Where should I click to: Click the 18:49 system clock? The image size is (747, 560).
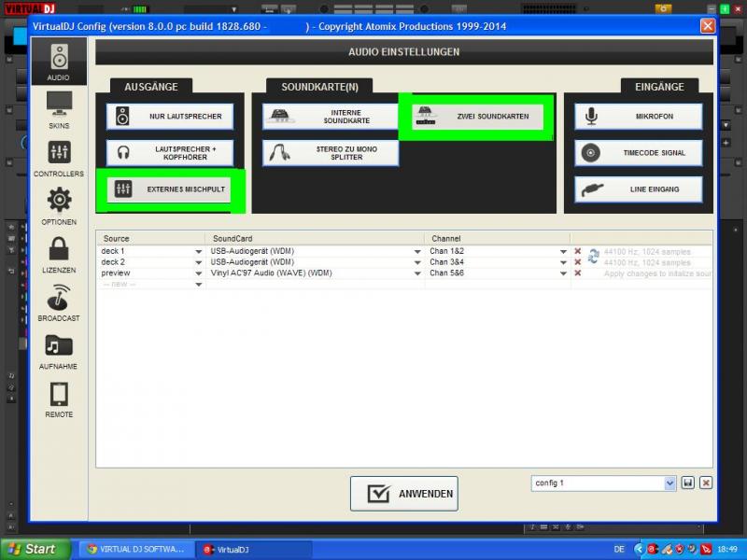[727, 549]
